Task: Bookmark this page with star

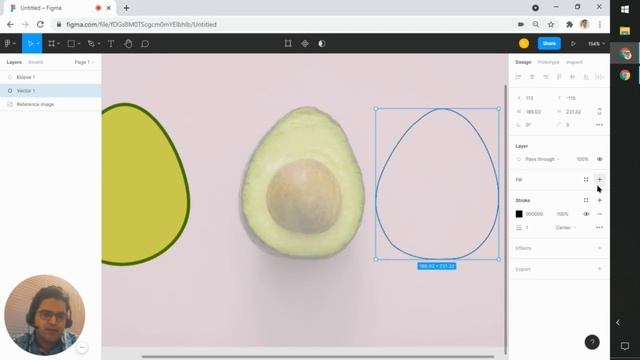Action: [x=551, y=24]
